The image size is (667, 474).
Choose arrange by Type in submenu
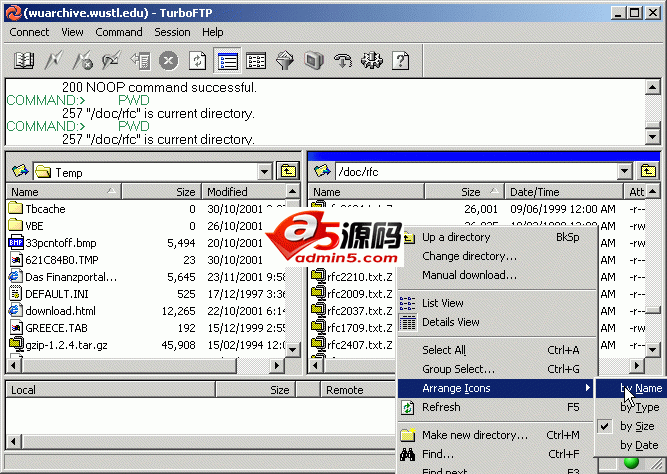point(639,407)
